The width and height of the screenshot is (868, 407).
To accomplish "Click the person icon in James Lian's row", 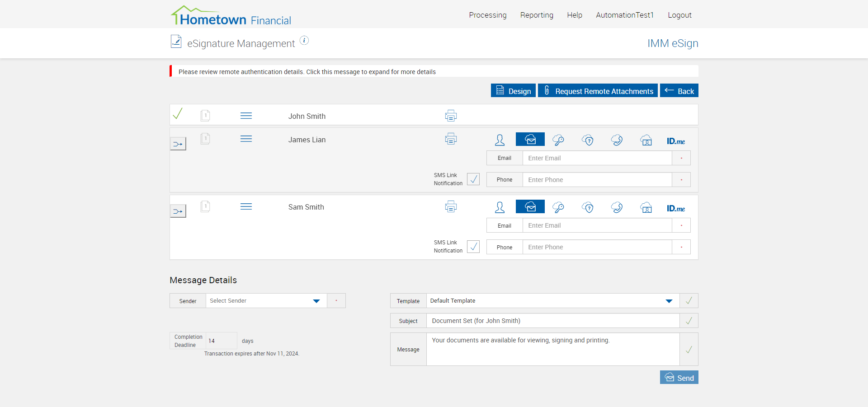I will [x=500, y=140].
